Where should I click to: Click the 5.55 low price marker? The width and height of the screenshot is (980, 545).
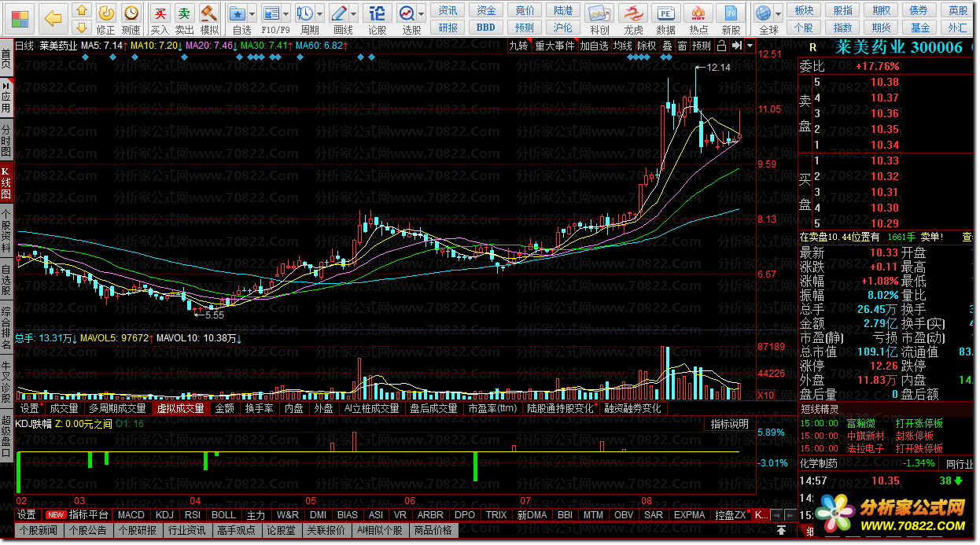214,315
